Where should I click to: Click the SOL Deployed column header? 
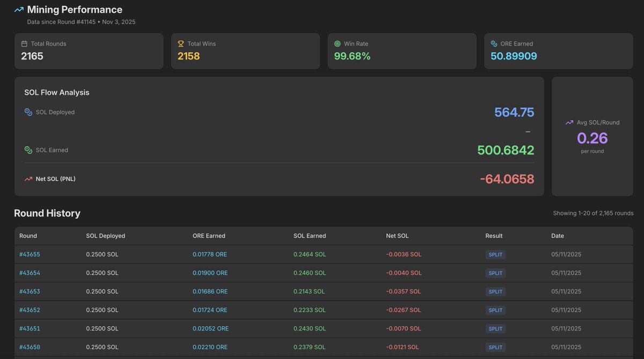click(x=106, y=236)
